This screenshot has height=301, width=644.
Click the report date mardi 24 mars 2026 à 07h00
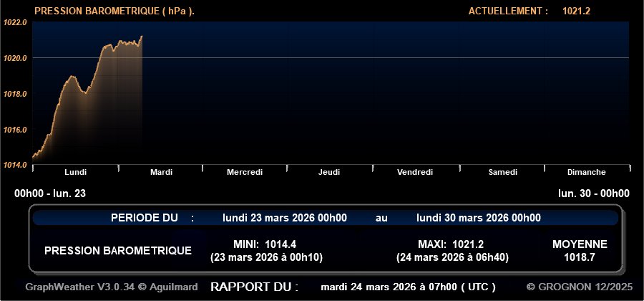coord(408,287)
